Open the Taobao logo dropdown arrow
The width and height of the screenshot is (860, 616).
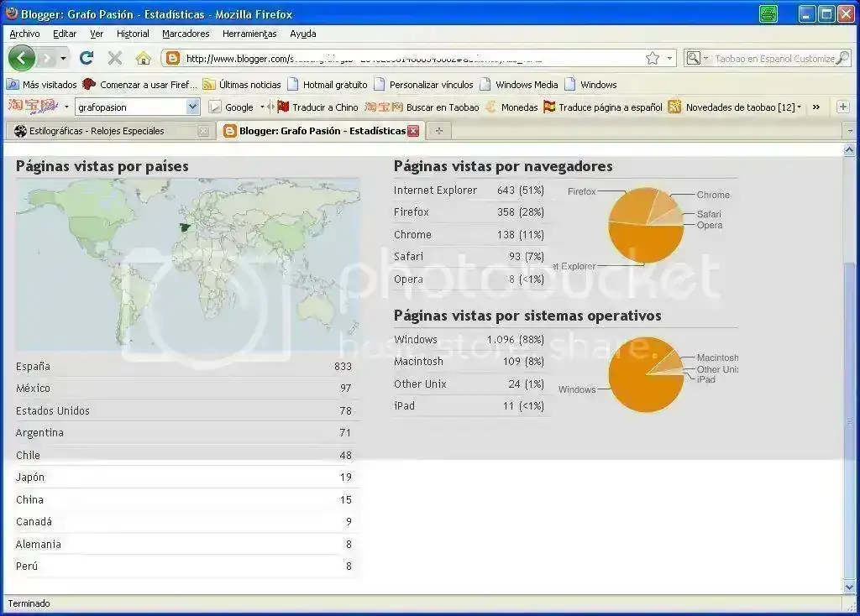(66, 107)
